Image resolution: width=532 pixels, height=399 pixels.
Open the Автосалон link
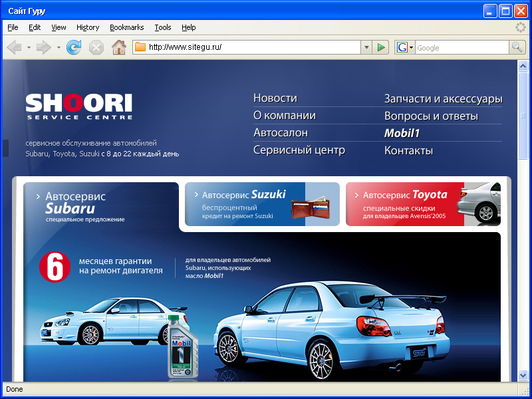[281, 132]
